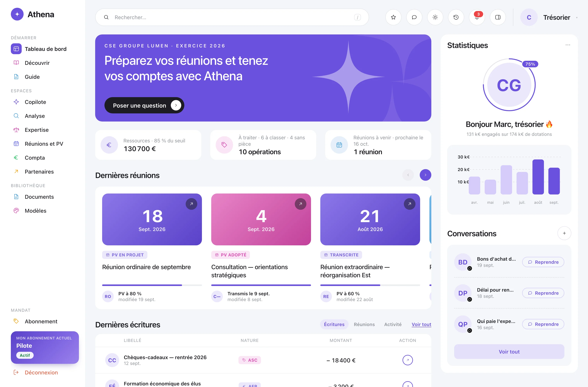Click ASC nature tag
The image size is (588, 387).
coord(250,360)
